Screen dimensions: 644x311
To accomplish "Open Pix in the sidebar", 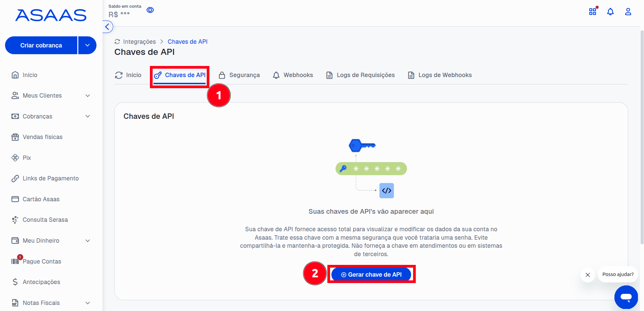I will coord(27,158).
